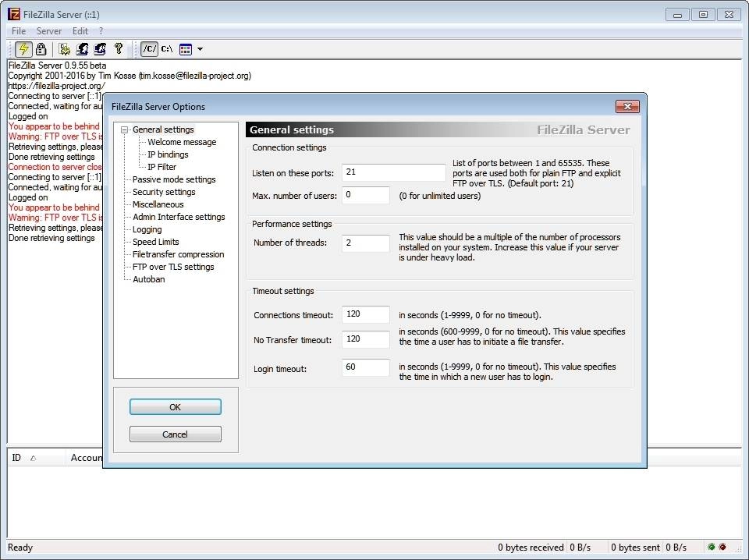Click the 'Ready' status bar text
The height and width of the screenshot is (560, 749).
pos(20,548)
